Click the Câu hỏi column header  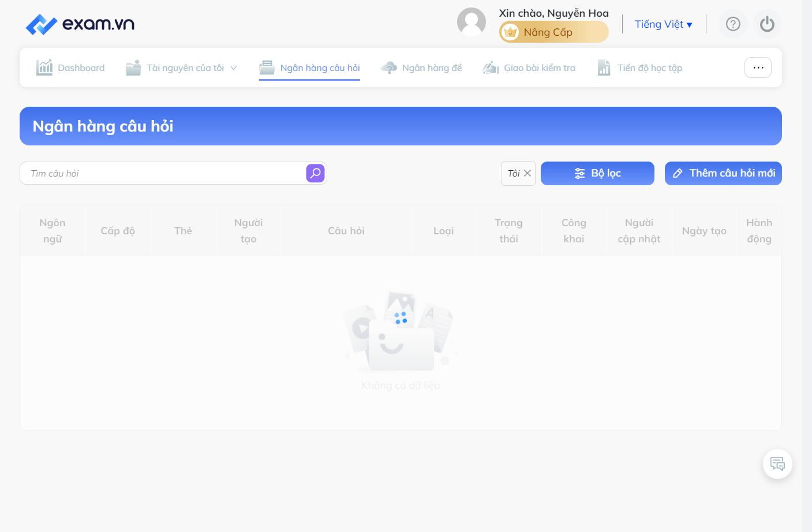346,231
